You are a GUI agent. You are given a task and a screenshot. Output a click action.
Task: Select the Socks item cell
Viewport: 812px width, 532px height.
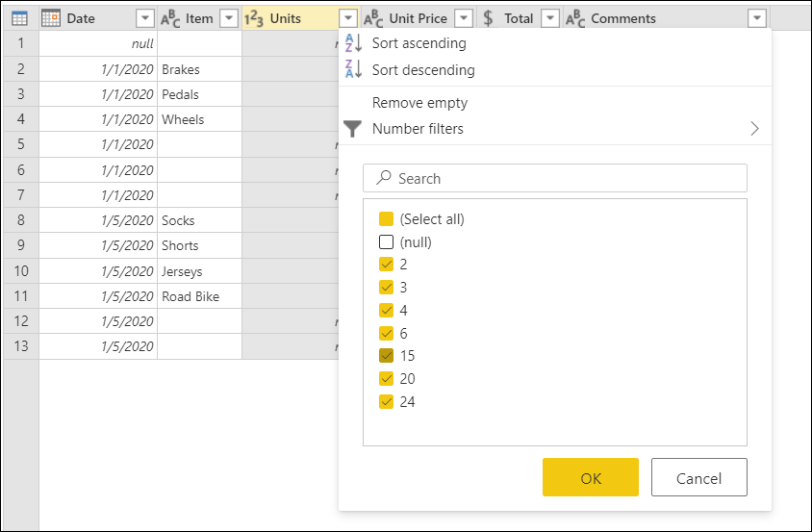199,220
